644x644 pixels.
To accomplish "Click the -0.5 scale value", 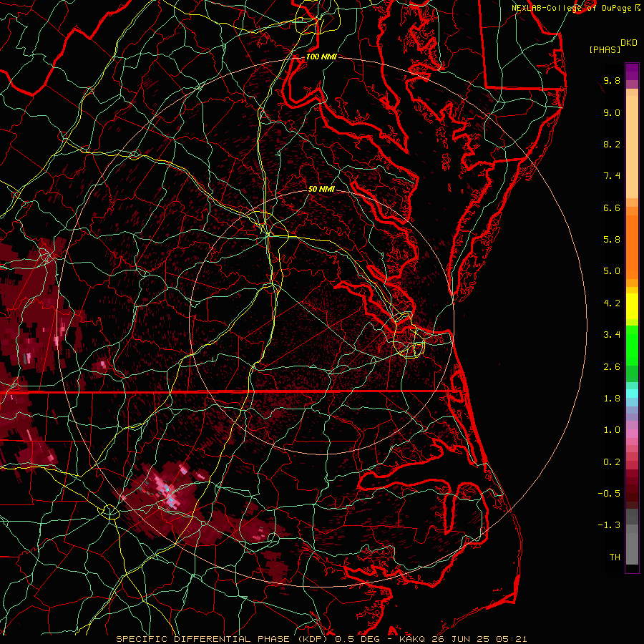I will coord(609,494).
